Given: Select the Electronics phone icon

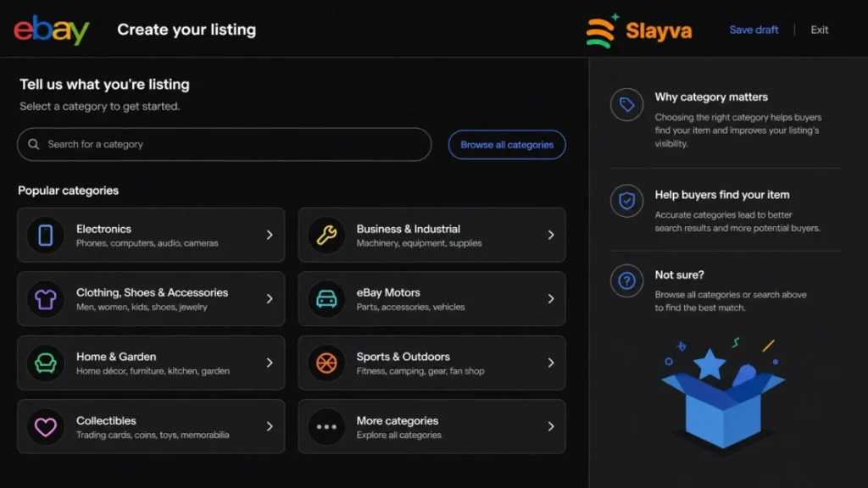Looking at the screenshot, I should pyautogui.click(x=46, y=236).
